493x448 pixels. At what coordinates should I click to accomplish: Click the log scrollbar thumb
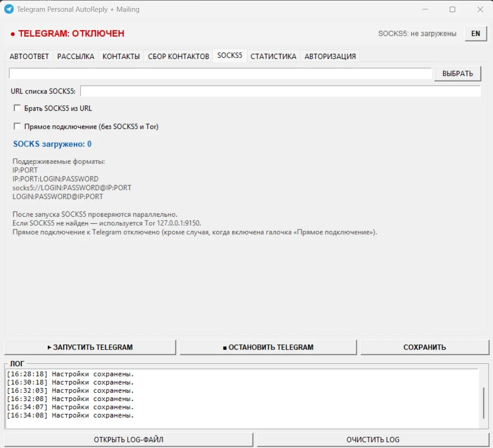pos(484,403)
